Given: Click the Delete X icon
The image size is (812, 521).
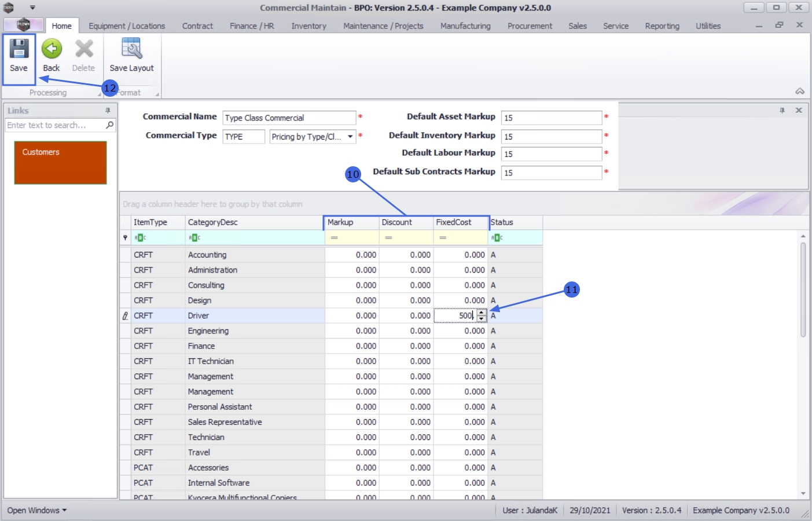Looking at the screenshot, I should coord(83,50).
